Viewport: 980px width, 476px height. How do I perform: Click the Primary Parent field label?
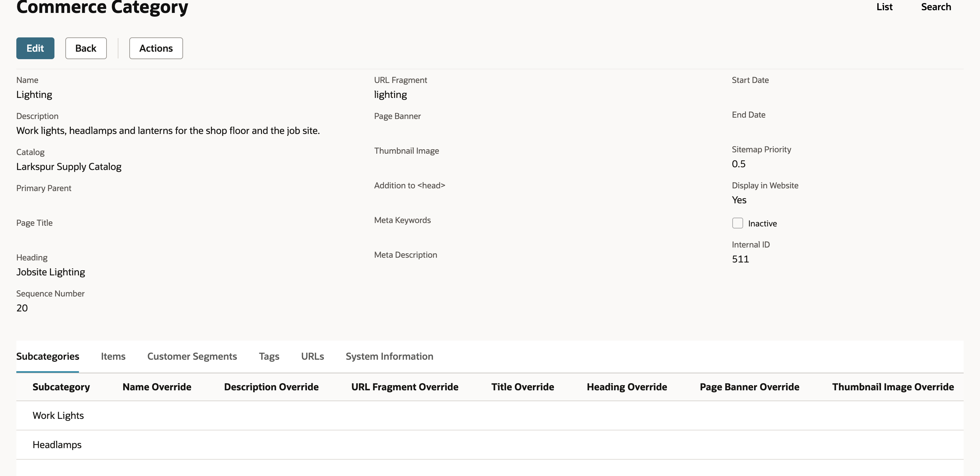pos(44,188)
